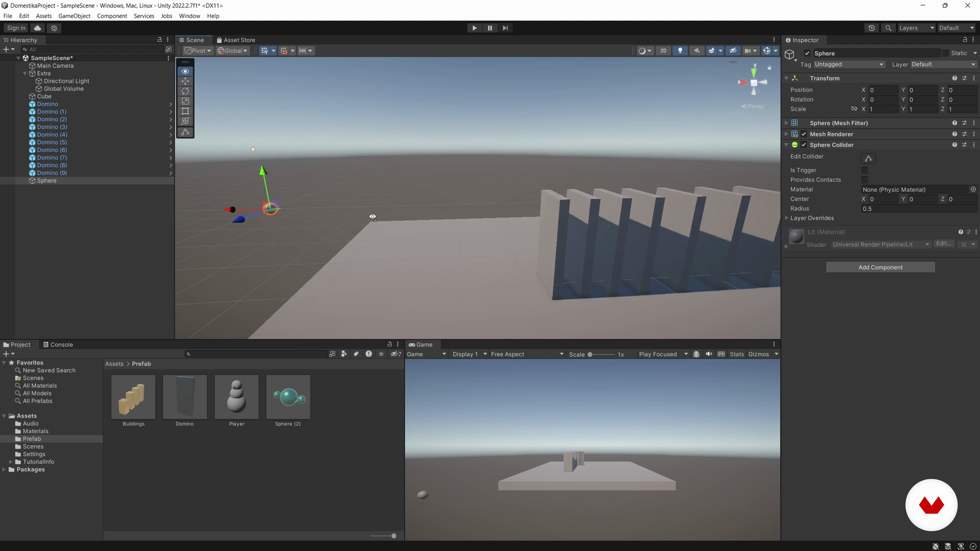
Task: Enable the Is Trigger checkbox
Action: coord(864,170)
